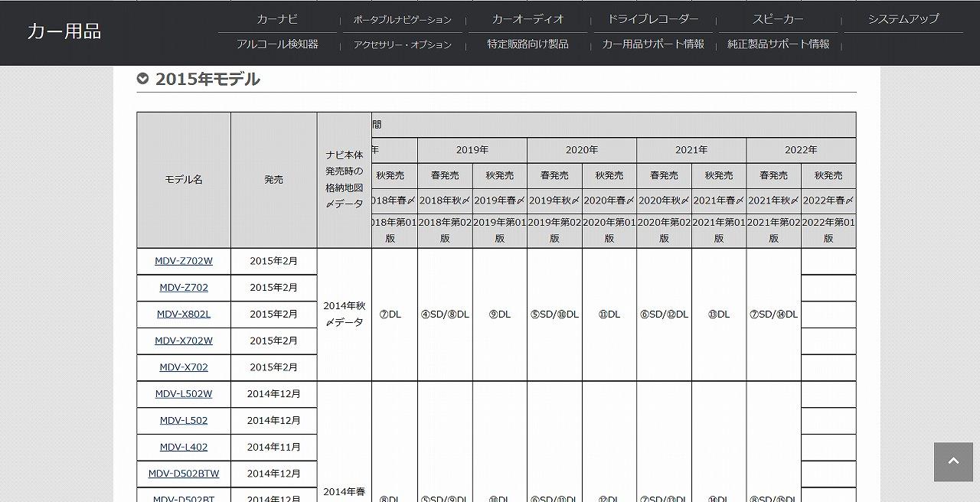Click the 2020年第01版 header cell
This screenshot has height=502, width=980.
click(609, 230)
